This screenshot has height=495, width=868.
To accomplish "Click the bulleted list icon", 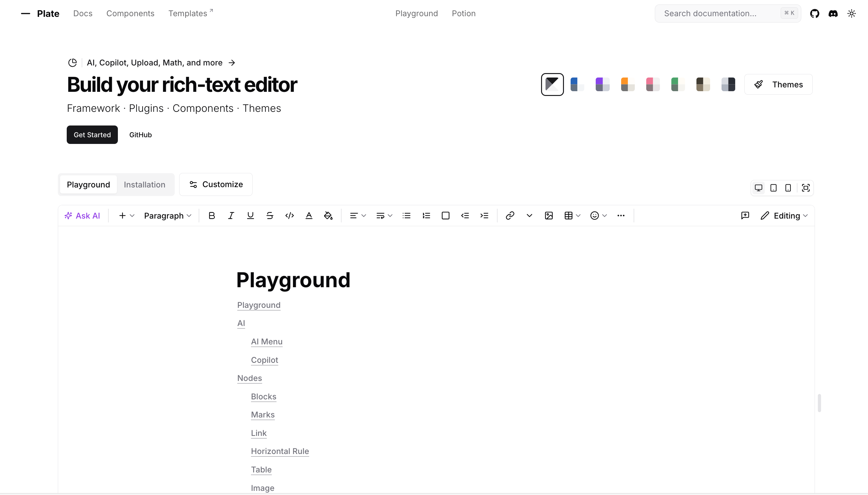I will [x=406, y=215].
